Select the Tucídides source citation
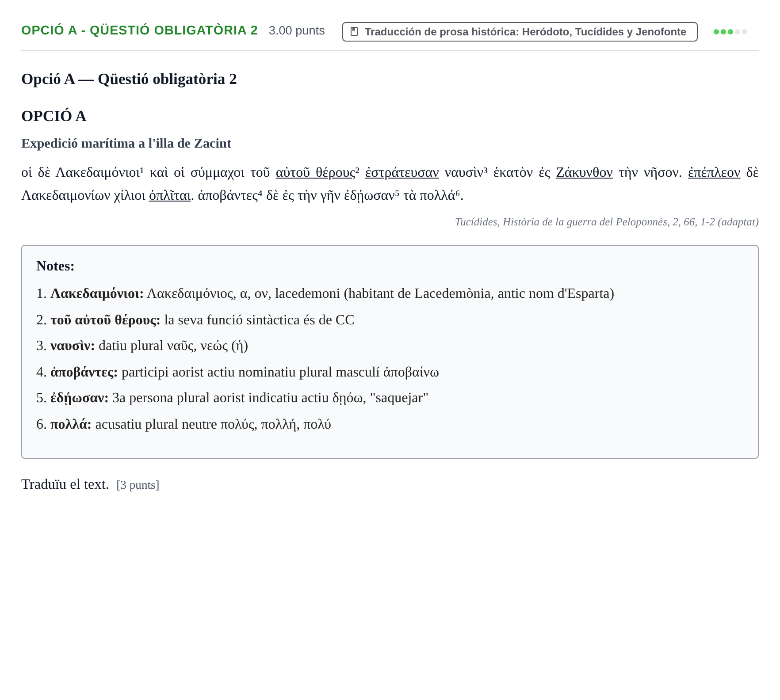This screenshot has height=700, width=780. click(x=607, y=222)
